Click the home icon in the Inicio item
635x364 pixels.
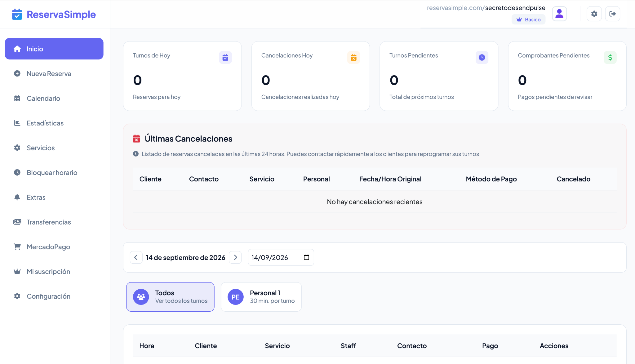17,49
